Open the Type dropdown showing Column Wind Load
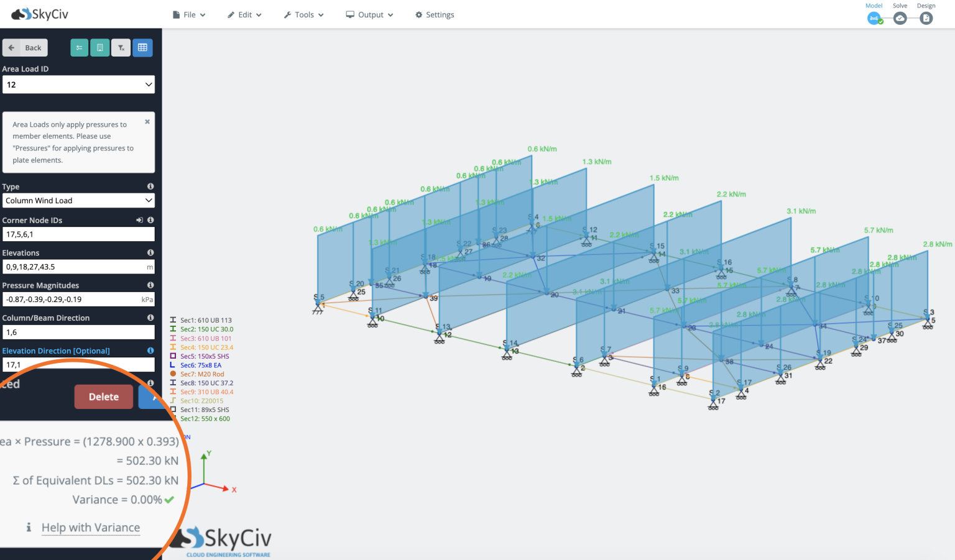The width and height of the screenshot is (955, 560). coord(78,200)
